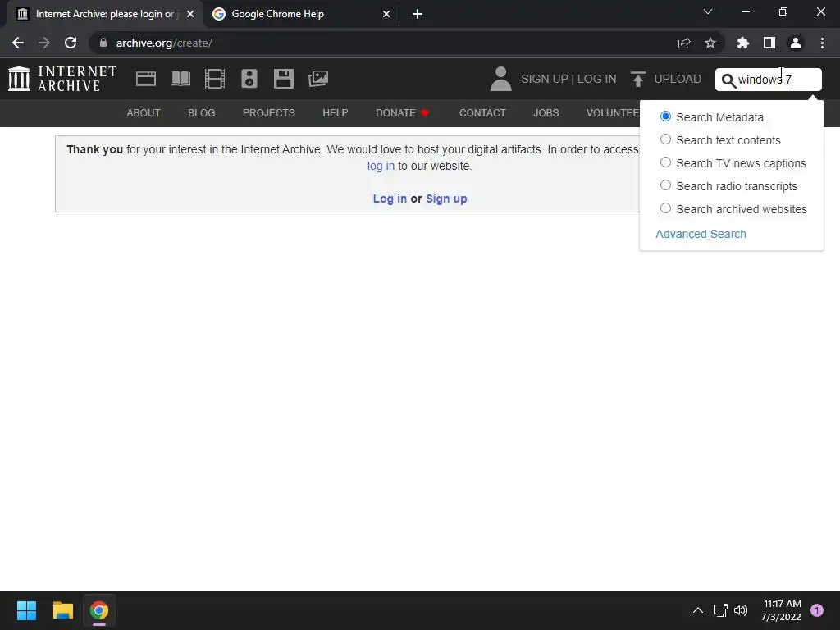Viewport: 840px width, 630px height.
Task: Open the JOBS menu item
Action: (546, 113)
